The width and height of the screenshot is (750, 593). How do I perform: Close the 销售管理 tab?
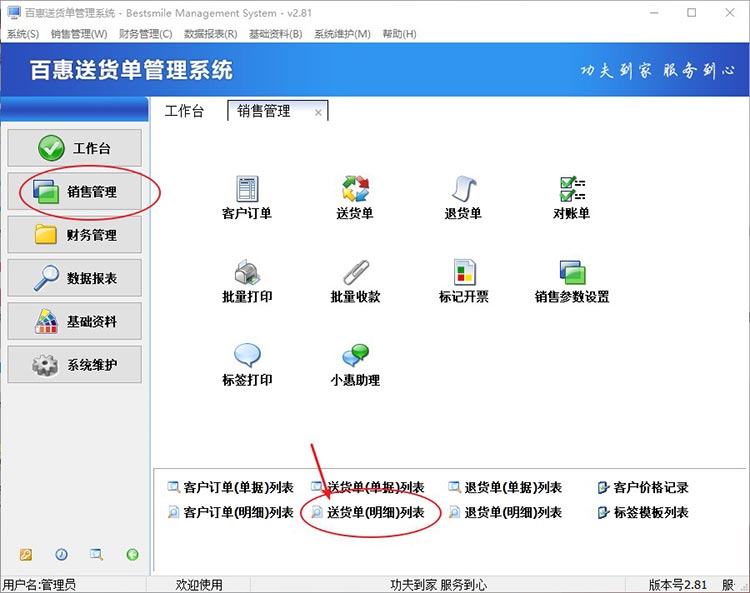[318, 113]
